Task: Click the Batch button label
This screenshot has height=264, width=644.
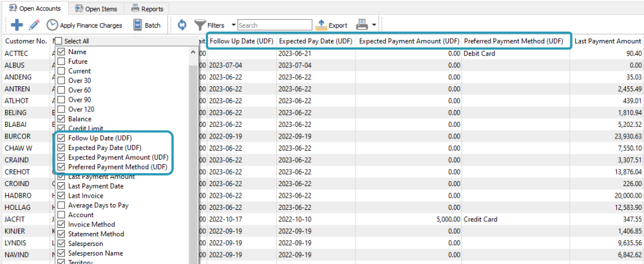Action: (x=153, y=26)
